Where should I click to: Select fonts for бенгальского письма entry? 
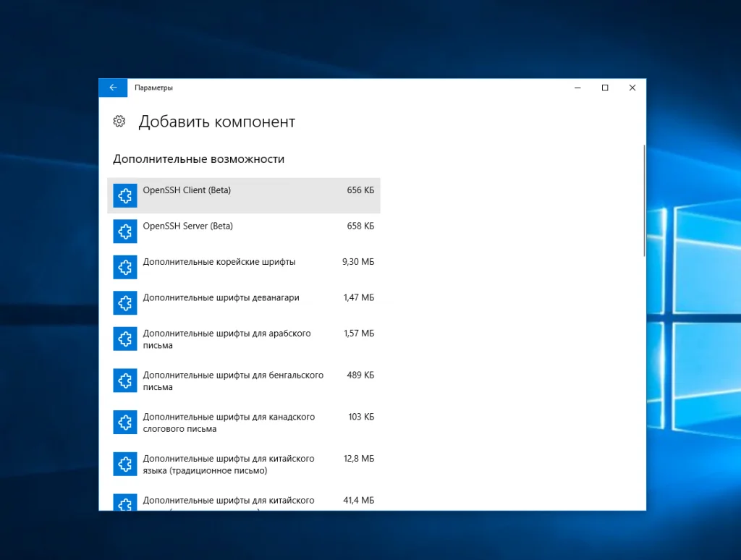click(x=244, y=381)
